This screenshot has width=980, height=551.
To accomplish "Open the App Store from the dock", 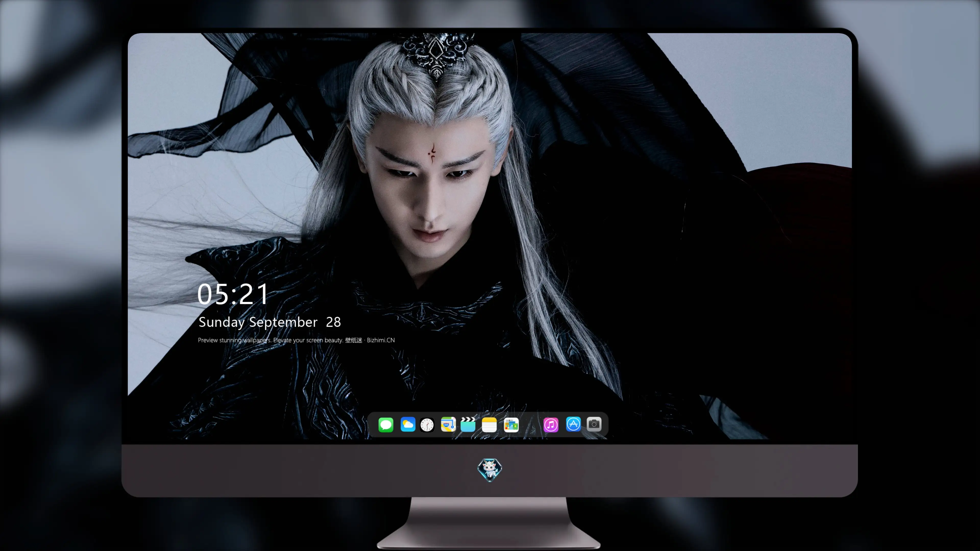I will (x=573, y=424).
